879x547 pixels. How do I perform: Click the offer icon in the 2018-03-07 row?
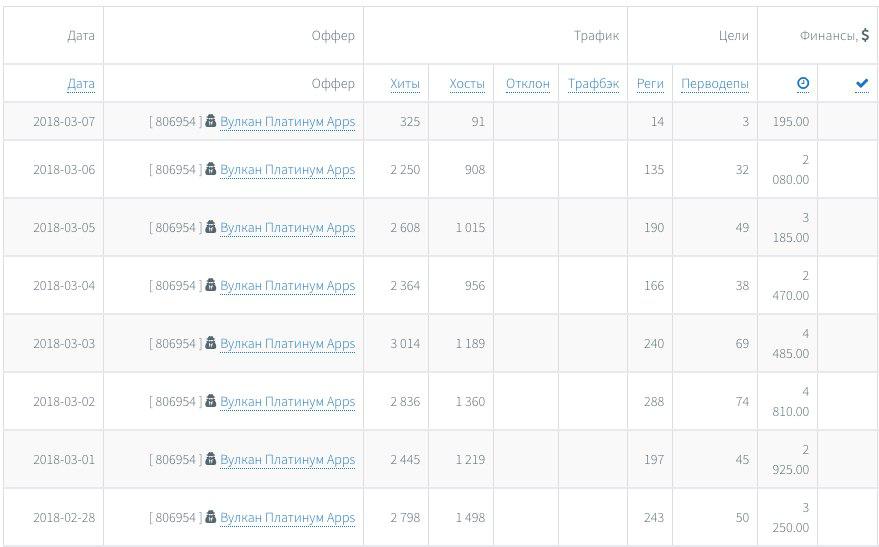click(210, 120)
